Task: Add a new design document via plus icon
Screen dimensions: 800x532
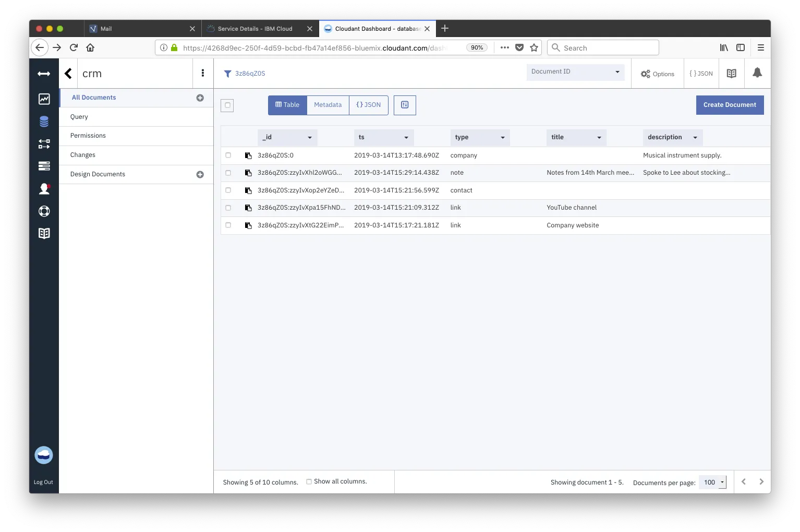Action: pos(200,175)
